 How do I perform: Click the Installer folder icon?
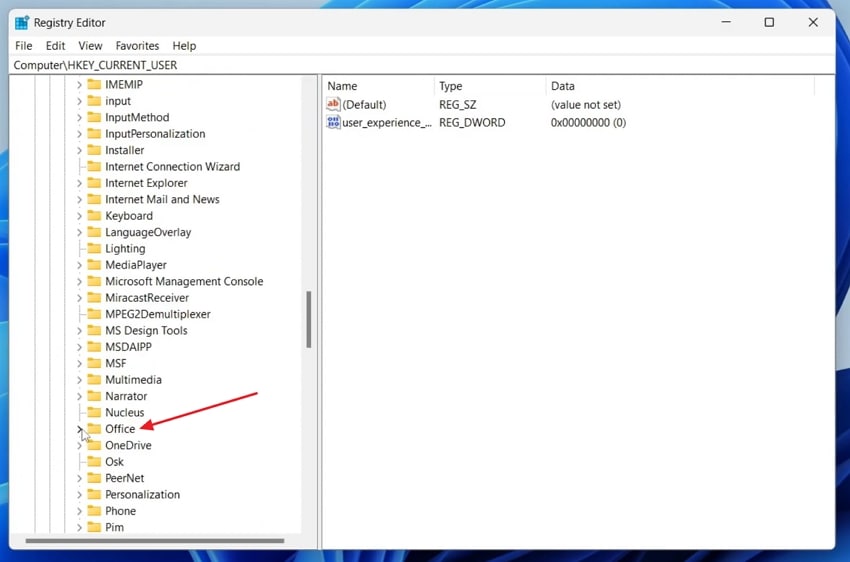94,150
